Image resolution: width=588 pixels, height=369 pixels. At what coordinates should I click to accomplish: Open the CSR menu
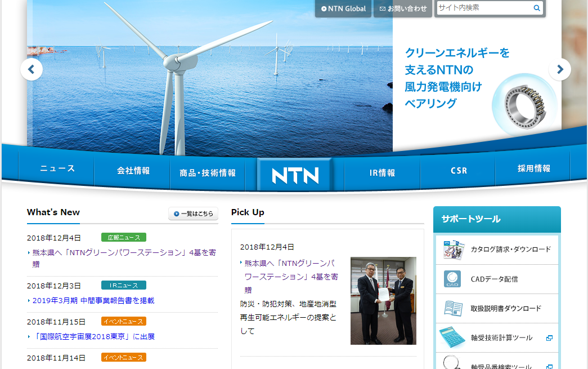[x=459, y=171]
